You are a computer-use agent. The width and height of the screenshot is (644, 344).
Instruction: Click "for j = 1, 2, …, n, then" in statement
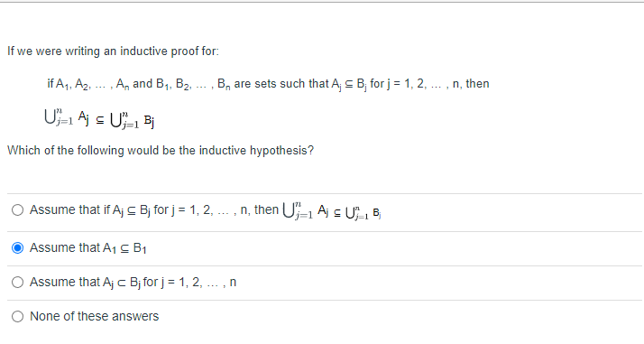point(429,83)
